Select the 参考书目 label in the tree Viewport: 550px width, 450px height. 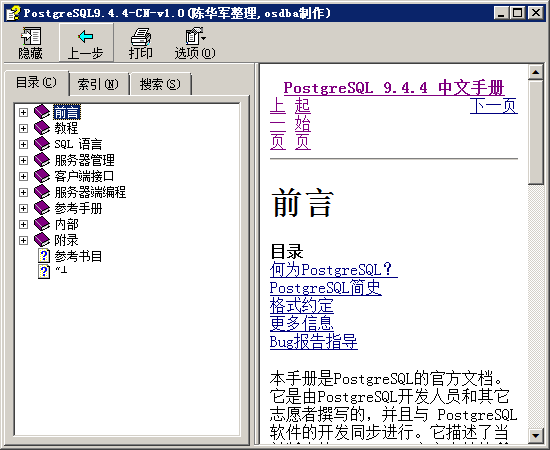coord(78,256)
